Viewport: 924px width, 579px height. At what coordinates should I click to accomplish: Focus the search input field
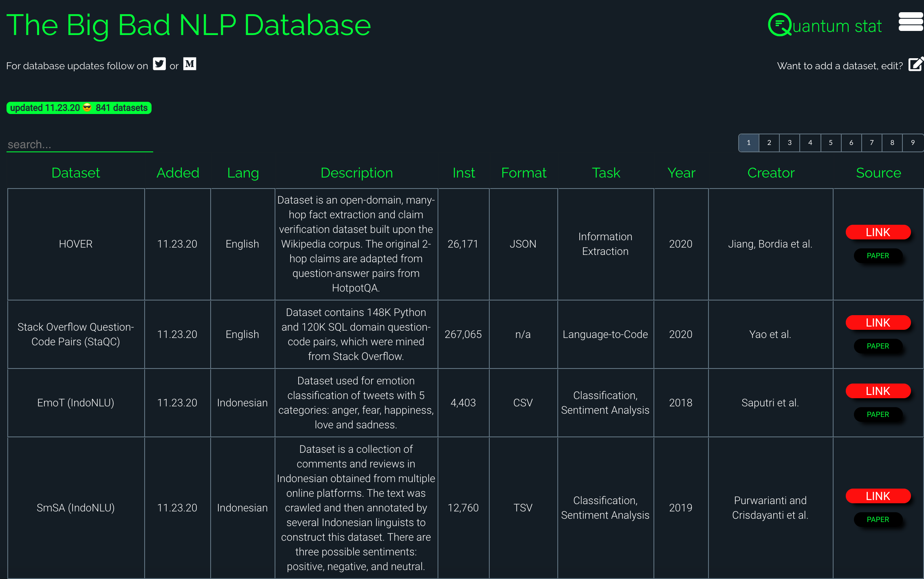coord(80,145)
